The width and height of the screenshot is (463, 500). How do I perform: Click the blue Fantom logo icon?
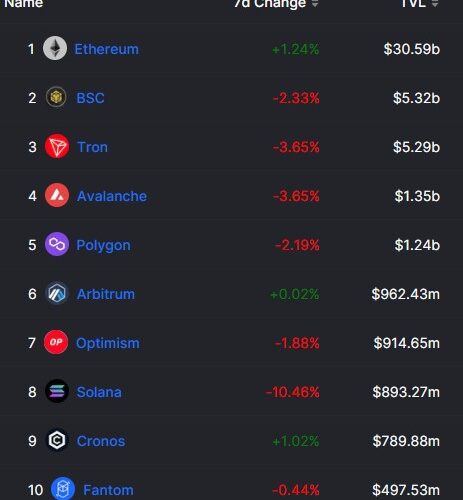(x=63, y=489)
